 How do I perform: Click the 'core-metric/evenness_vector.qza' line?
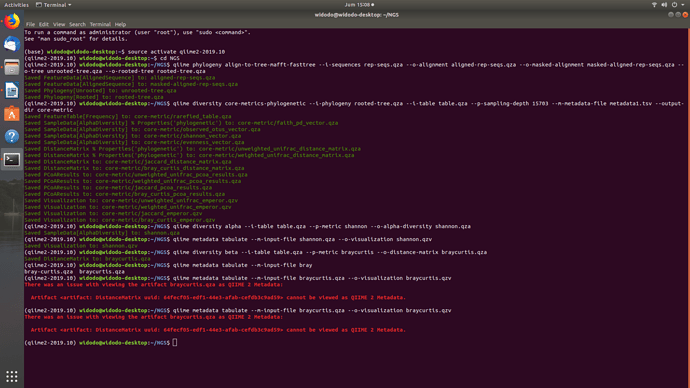[x=134, y=143]
